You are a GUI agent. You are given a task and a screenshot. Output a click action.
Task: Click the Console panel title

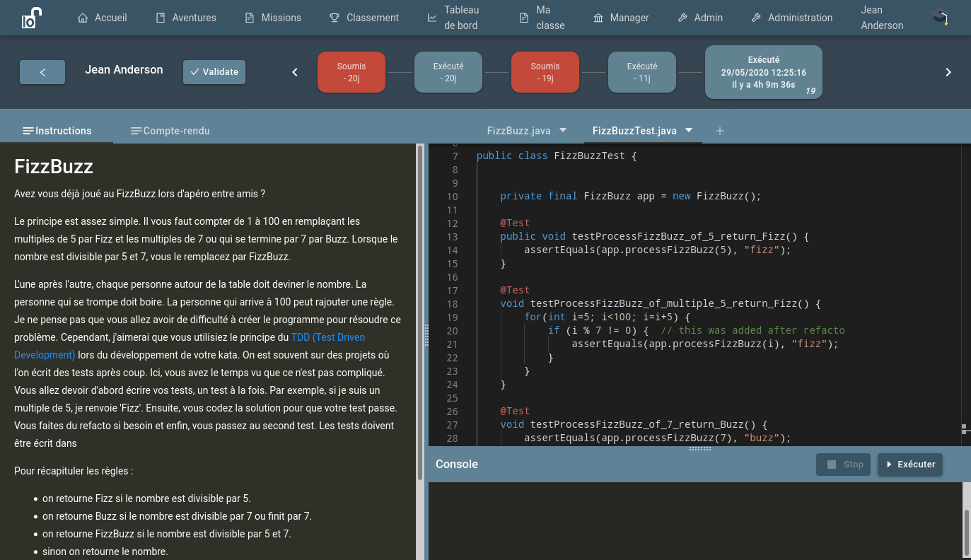[457, 465]
